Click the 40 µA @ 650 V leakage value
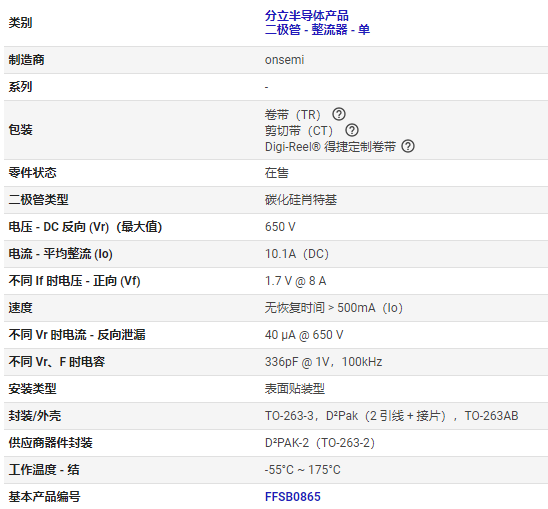This screenshot has height=509, width=548. tap(304, 335)
